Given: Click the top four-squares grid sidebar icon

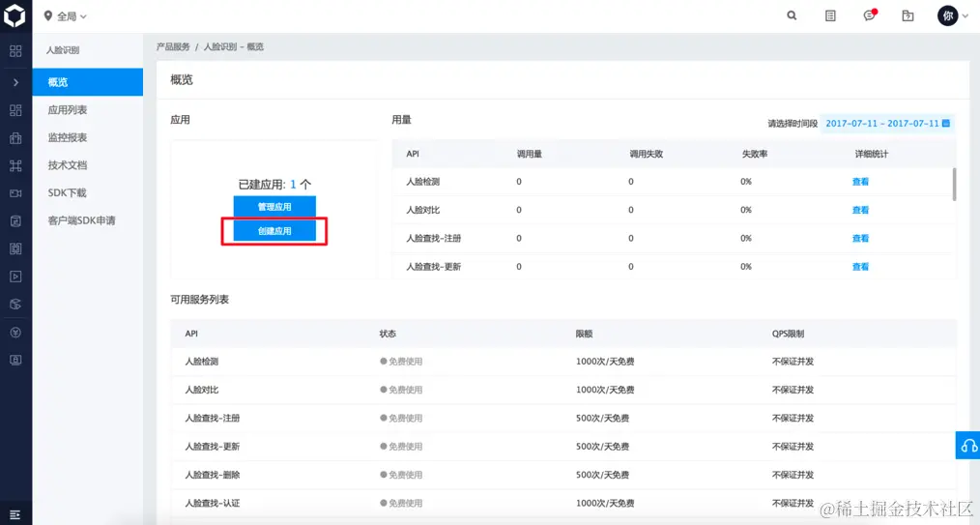Looking at the screenshot, I should (15, 51).
